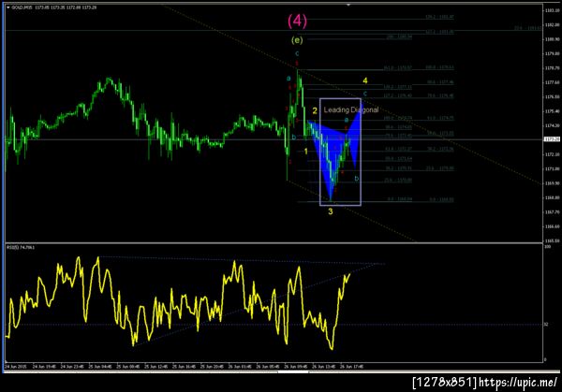
Task: Click the 25 Jun 12:45 time label
Action: 155,367
